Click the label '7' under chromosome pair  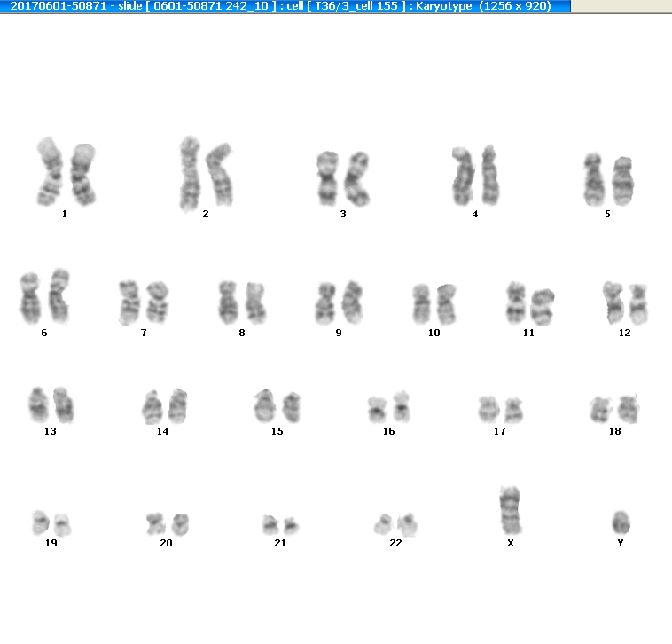(144, 333)
